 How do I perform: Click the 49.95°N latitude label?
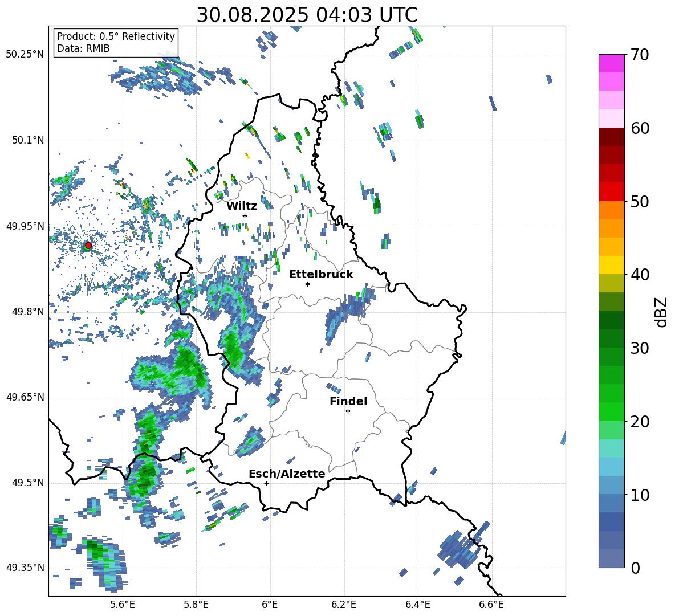click(x=25, y=226)
